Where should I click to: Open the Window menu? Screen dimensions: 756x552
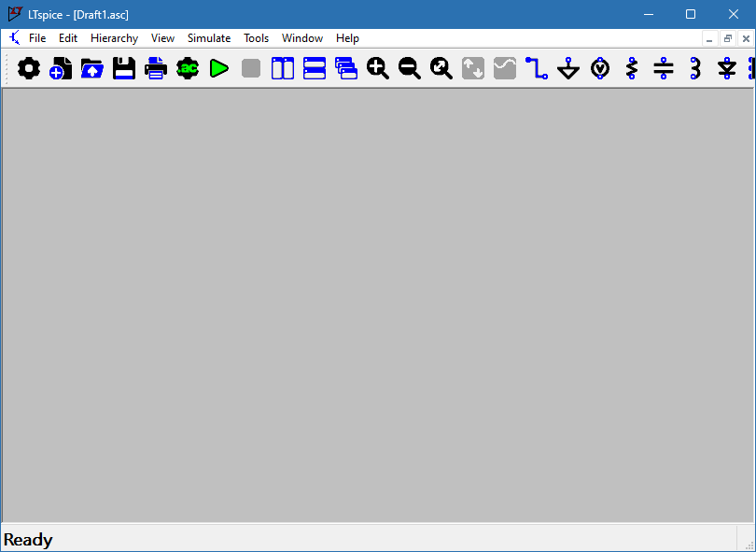coord(302,38)
